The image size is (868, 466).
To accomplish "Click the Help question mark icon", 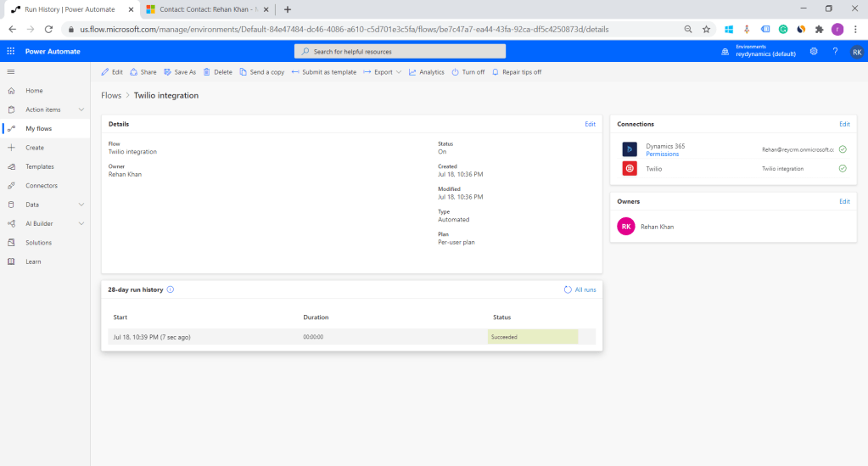I will [x=835, y=52].
